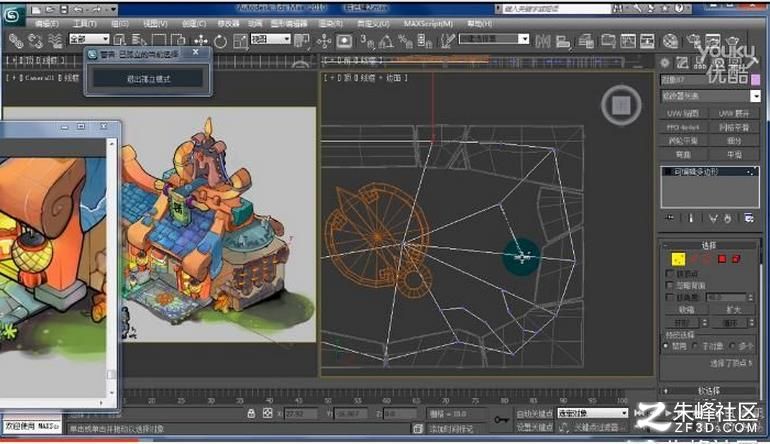The width and height of the screenshot is (770, 444).
Task: Toggle the 3D Snaps icon
Action: pos(366,41)
